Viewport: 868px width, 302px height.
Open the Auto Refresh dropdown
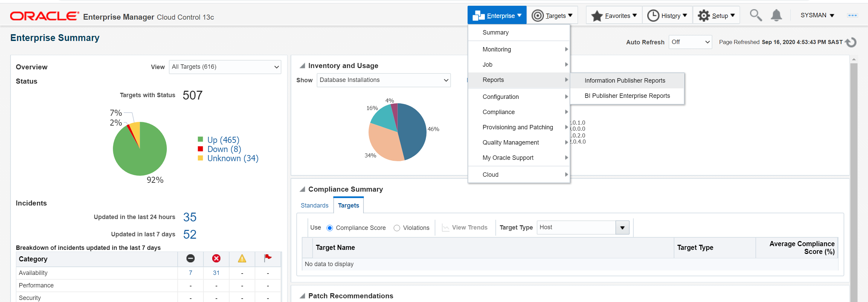click(690, 42)
